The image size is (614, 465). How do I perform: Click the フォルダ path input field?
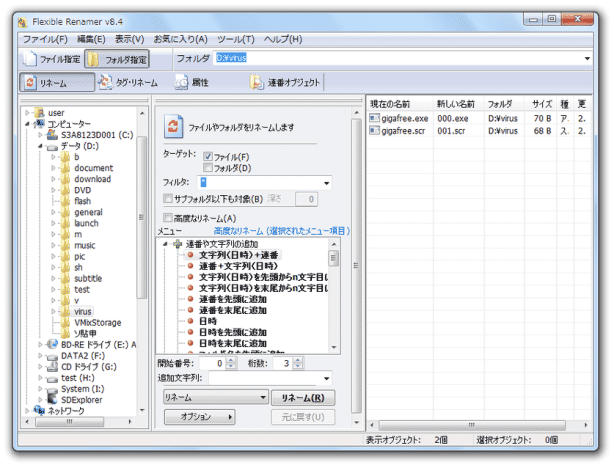396,58
